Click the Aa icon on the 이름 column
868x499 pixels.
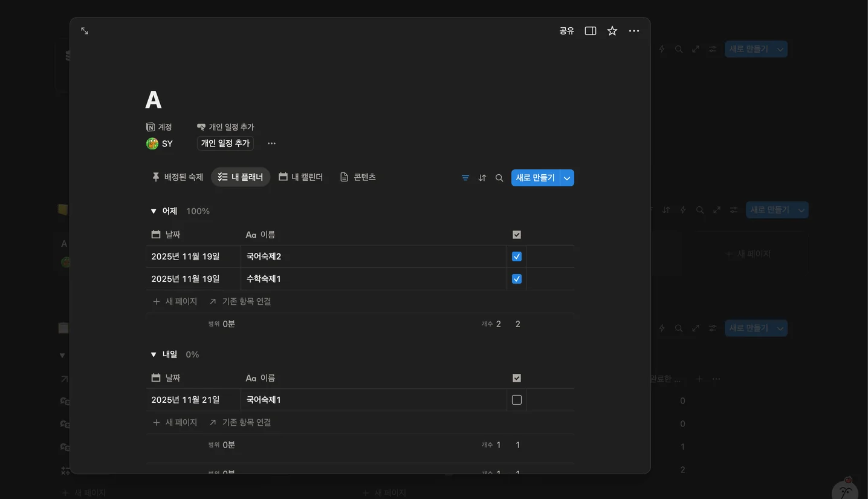(x=251, y=234)
